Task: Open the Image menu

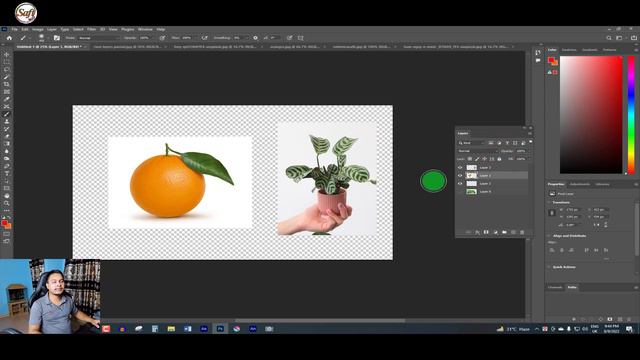Action: point(38,29)
